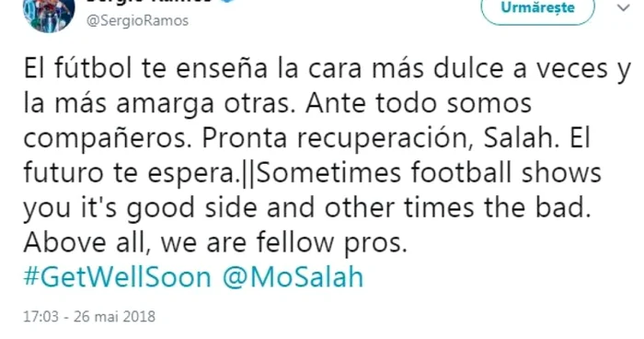Open the #GetWellSoon hashtag
The image size is (644, 339).
pyautogui.click(x=118, y=277)
